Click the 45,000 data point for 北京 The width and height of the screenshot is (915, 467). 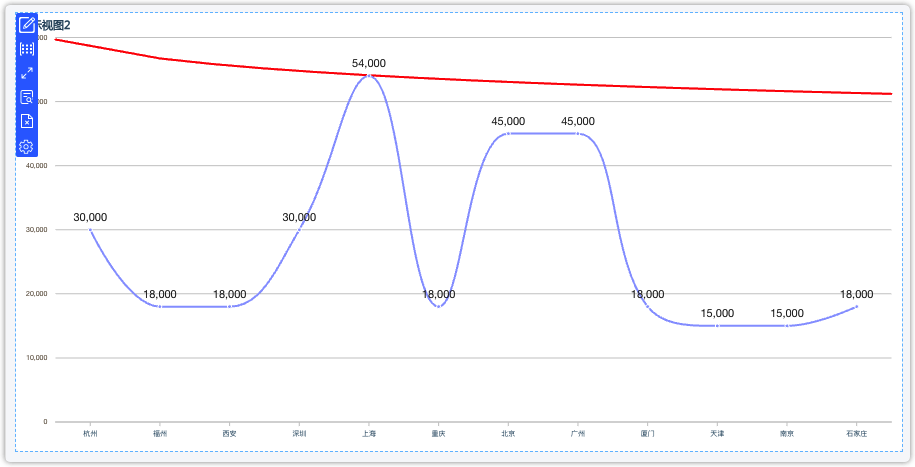point(508,134)
